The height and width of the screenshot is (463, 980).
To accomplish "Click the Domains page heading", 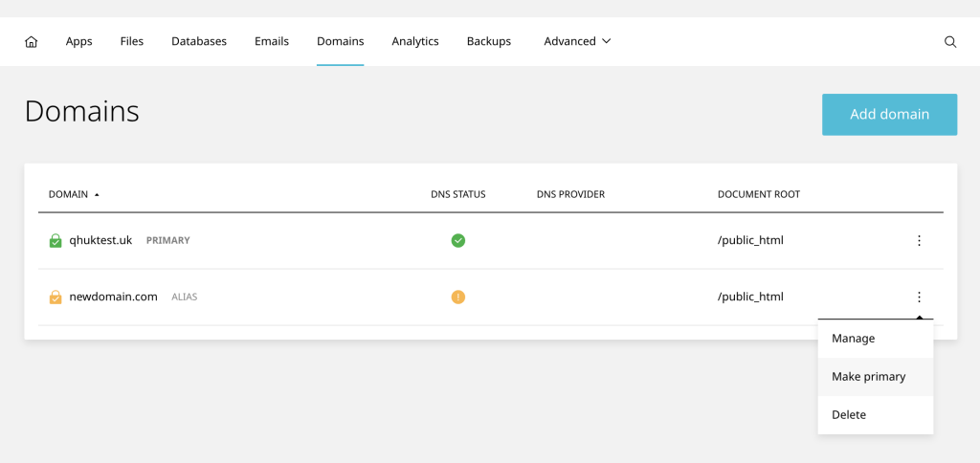I will coord(82,111).
